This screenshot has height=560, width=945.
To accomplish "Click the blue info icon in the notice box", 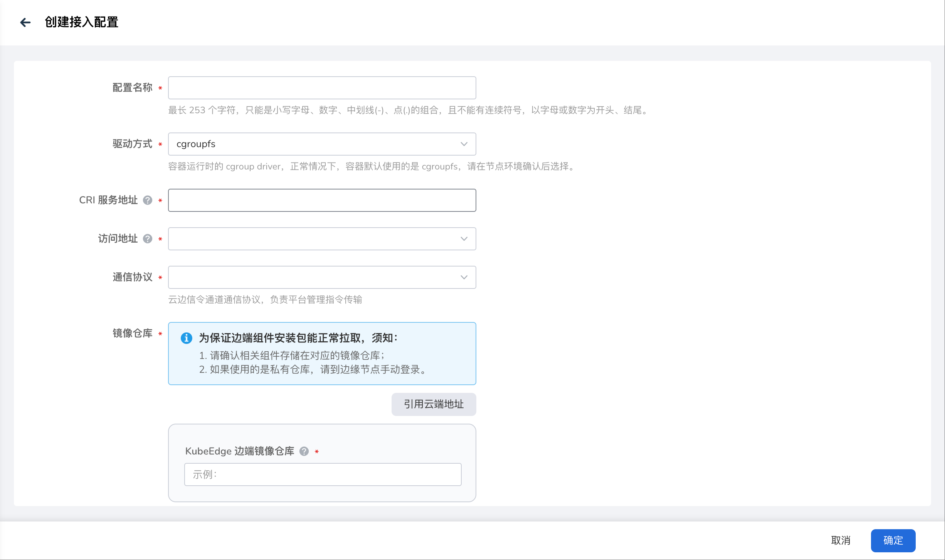I will [x=187, y=338].
